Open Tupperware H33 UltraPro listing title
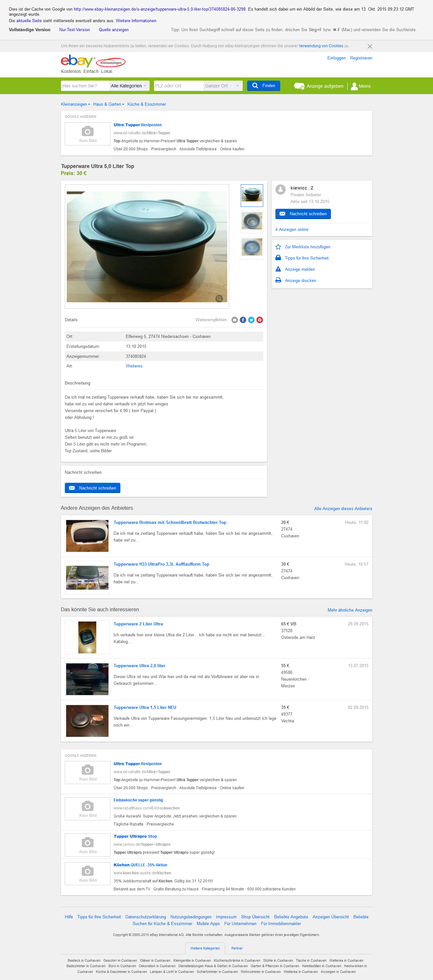The width and height of the screenshot is (433, 980). click(161, 565)
